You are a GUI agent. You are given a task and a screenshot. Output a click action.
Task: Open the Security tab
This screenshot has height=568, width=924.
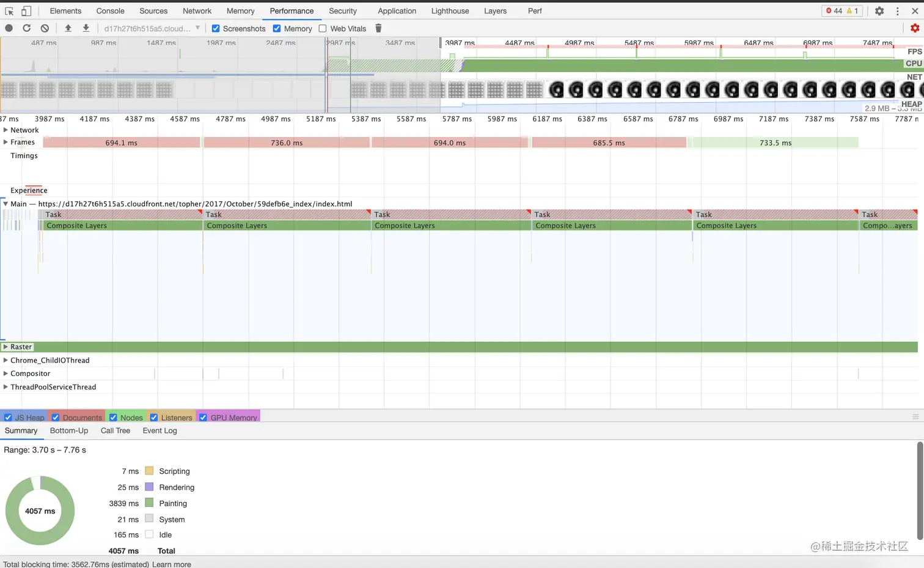(343, 11)
